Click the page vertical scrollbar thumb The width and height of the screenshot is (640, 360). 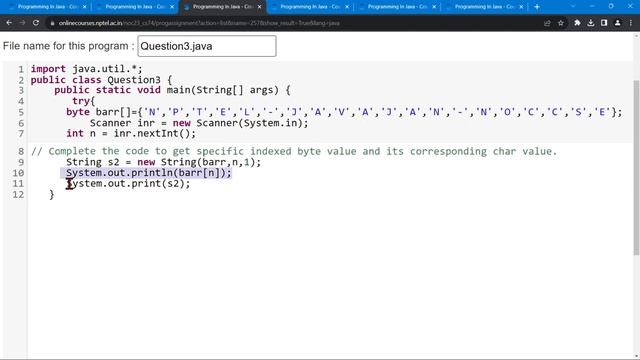click(x=636, y=167)
